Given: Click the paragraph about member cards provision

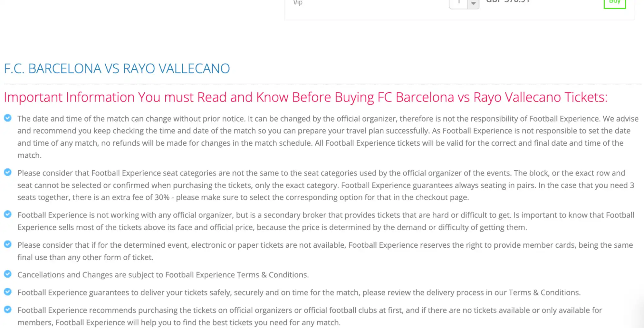Looking at the screenshot, I should tap(322, 251).
